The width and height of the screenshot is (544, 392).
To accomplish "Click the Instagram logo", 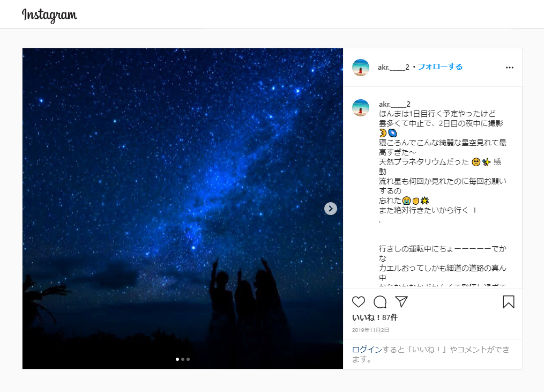I will (50, 15).
